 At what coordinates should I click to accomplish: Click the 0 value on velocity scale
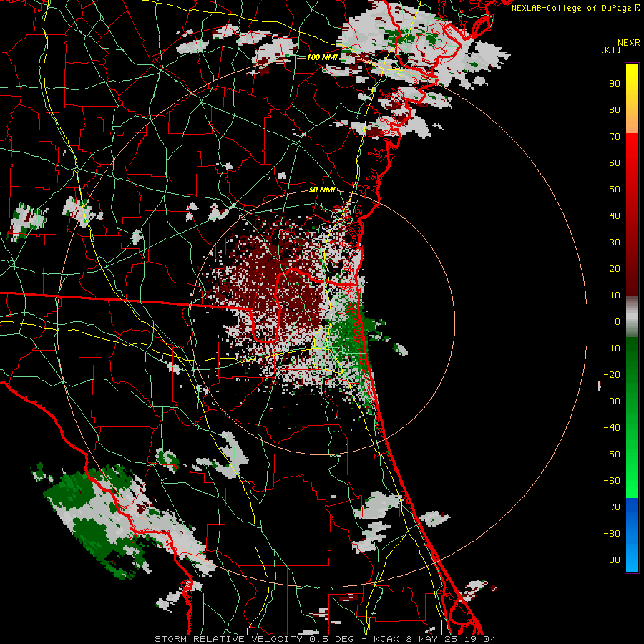point(618,322)
